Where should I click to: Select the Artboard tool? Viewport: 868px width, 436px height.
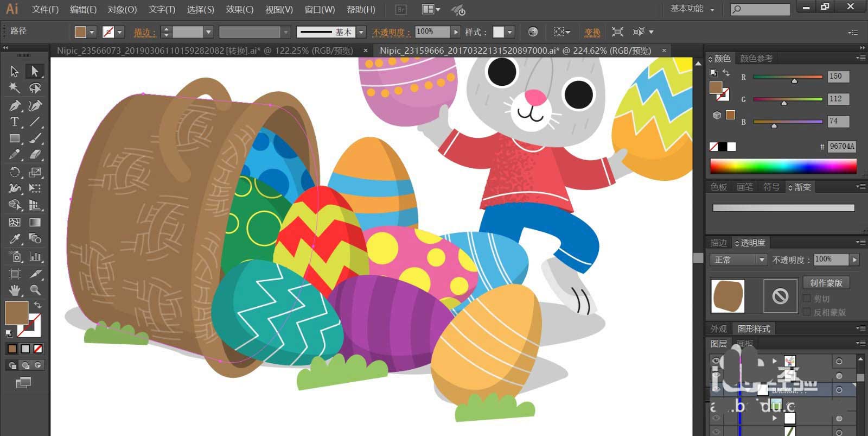pos(15,274)
